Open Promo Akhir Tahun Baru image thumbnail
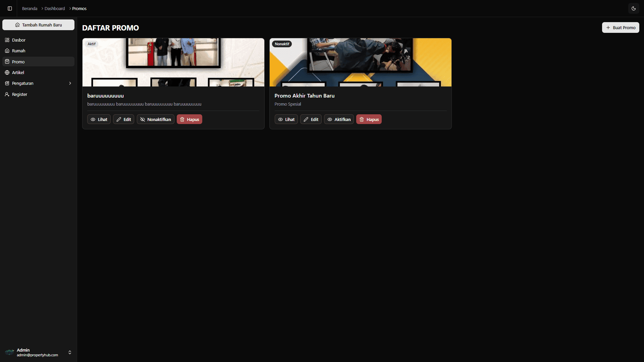This screenshot has width=644, height=362. tap(361, 62)
